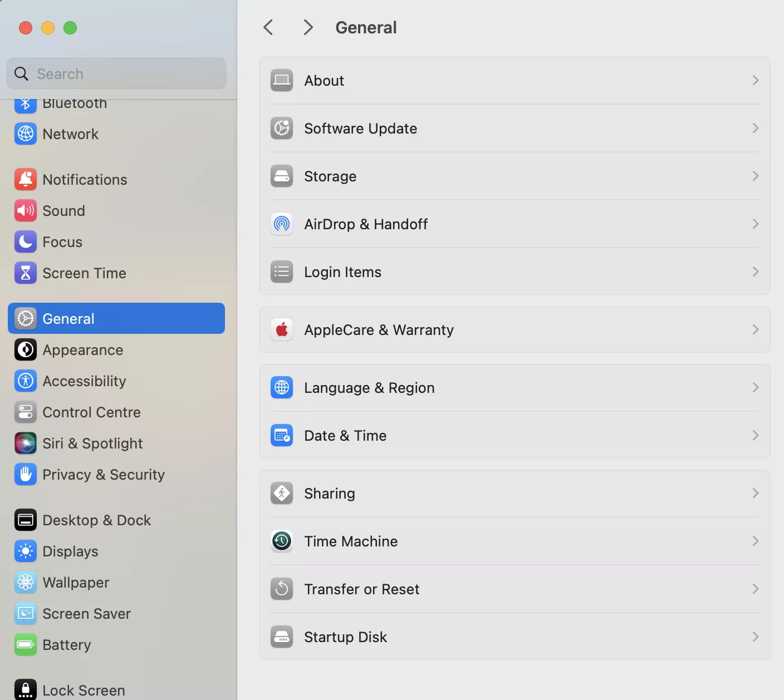Click the AirDrop & Handoff icon
Viewport: 784px width, 700px height.
(x=282, y=224)
